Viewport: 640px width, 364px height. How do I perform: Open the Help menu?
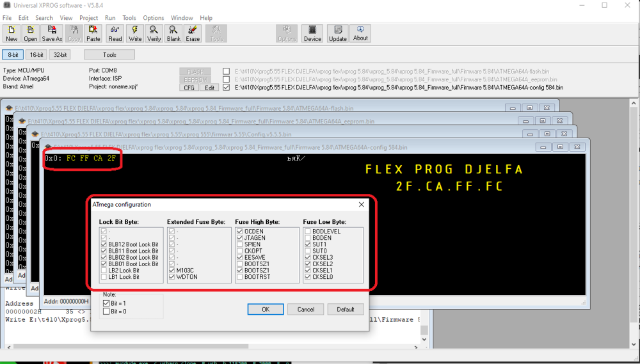(205, 18)
